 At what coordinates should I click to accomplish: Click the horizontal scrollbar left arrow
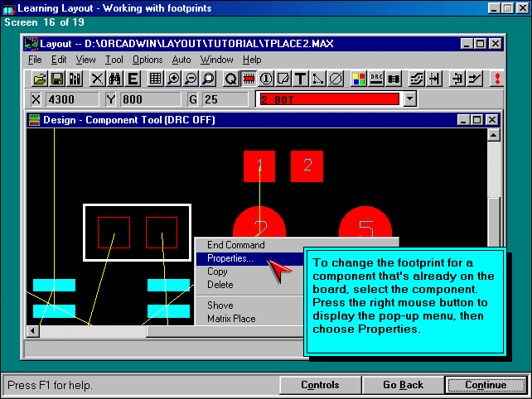coord(33,331)
